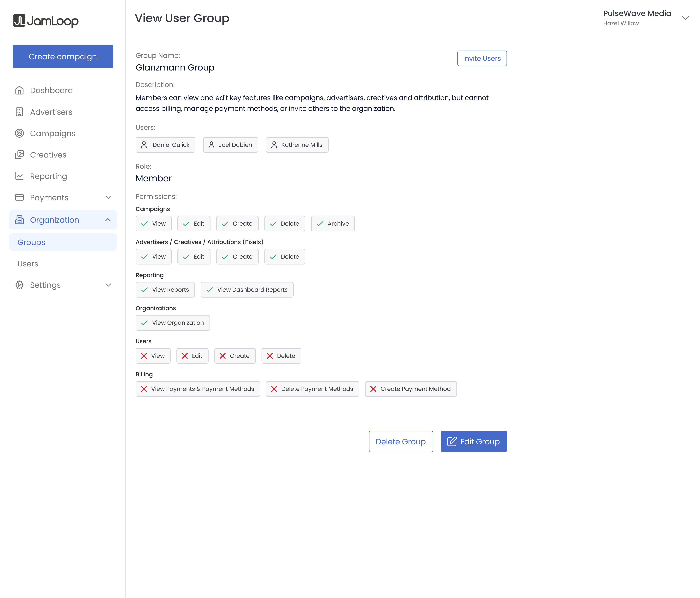
Task: Click the Advertisers building icon
Action: (20, 112)
